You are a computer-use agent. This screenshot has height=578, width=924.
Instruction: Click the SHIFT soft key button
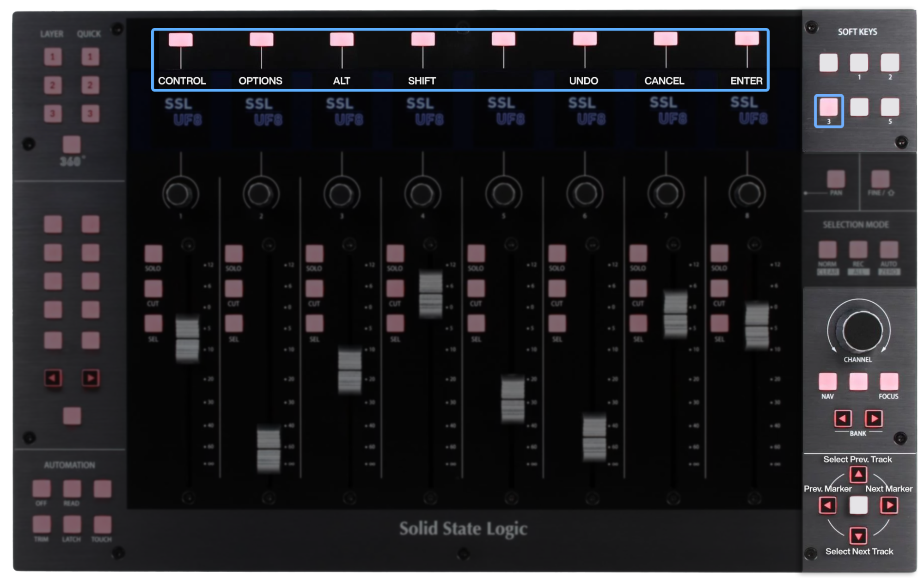423,40
